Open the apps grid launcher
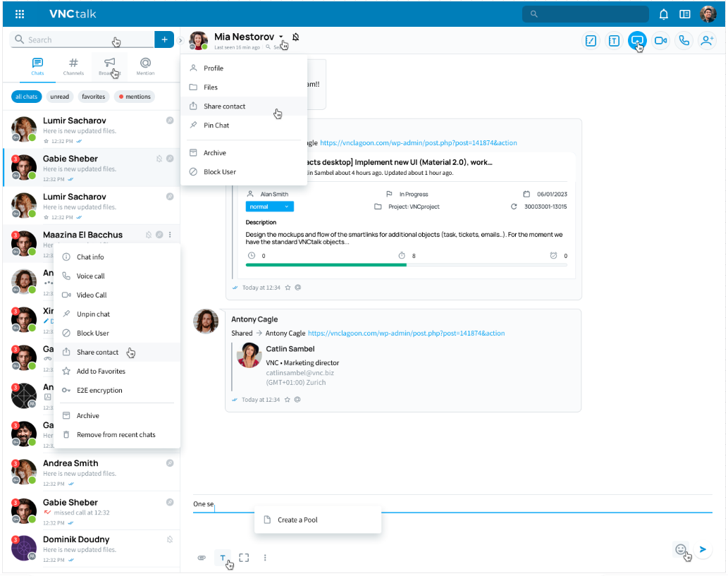Screen dimensions: 728x576 click(20, 14)
